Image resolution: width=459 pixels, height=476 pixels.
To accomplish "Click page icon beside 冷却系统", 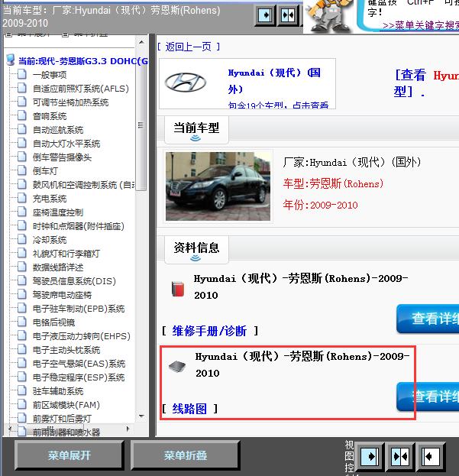I will point(22,239).
